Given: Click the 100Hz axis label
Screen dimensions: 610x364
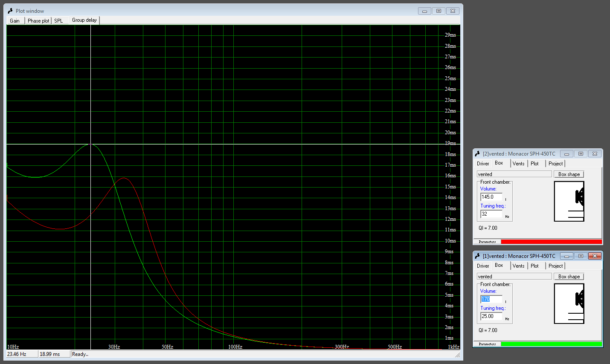Looking at the screenshot, I should 235,347.
